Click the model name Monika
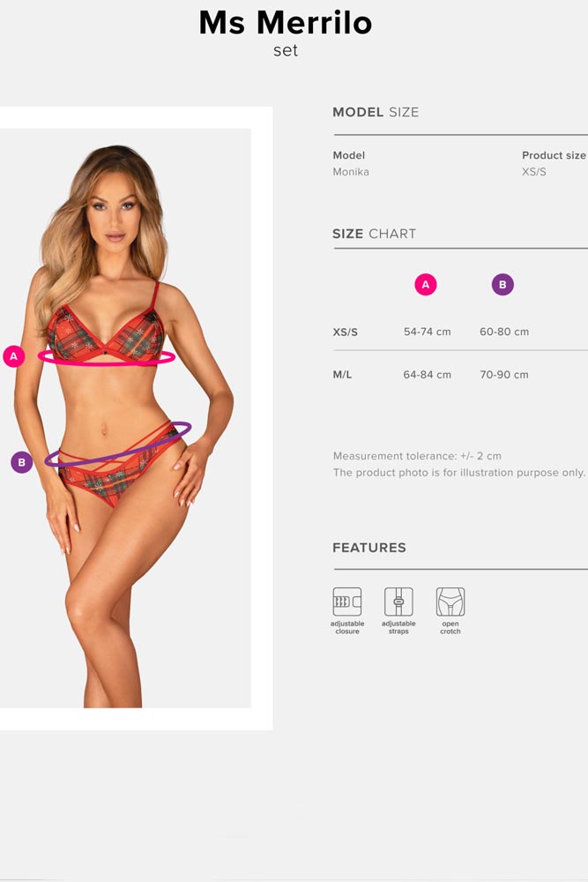This screenshot has width=588, height=882. [351, 172]
